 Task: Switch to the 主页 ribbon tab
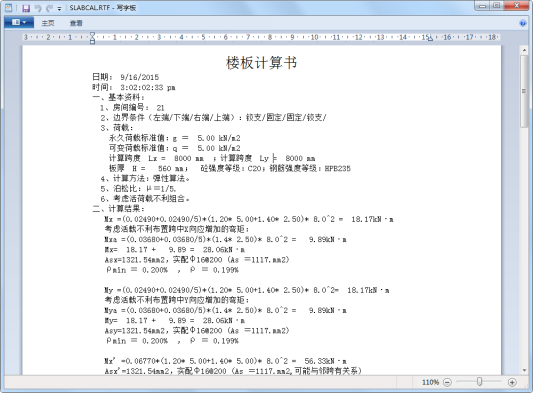[x=48, y=23]
